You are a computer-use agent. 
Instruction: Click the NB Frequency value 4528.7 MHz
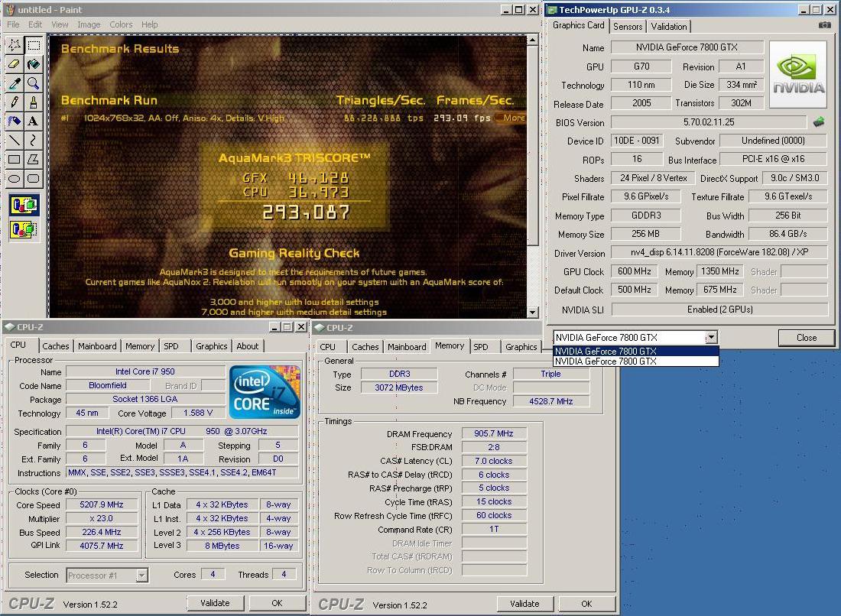(x=550, y=401)
